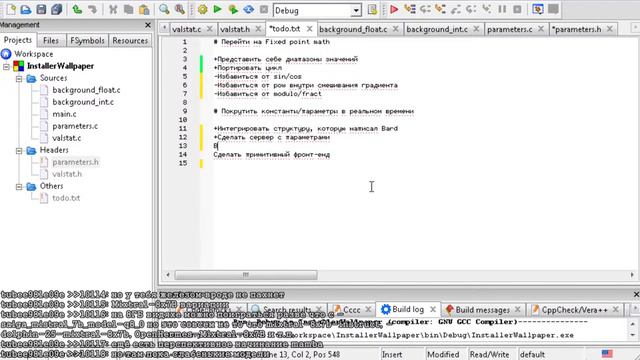Save the current file via toolbar
The width and height of the screenshot is (640, 360).
coord(41,9)
